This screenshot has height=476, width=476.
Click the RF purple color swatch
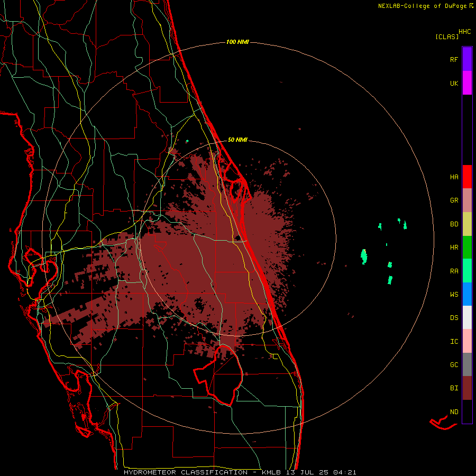(467, 59)
